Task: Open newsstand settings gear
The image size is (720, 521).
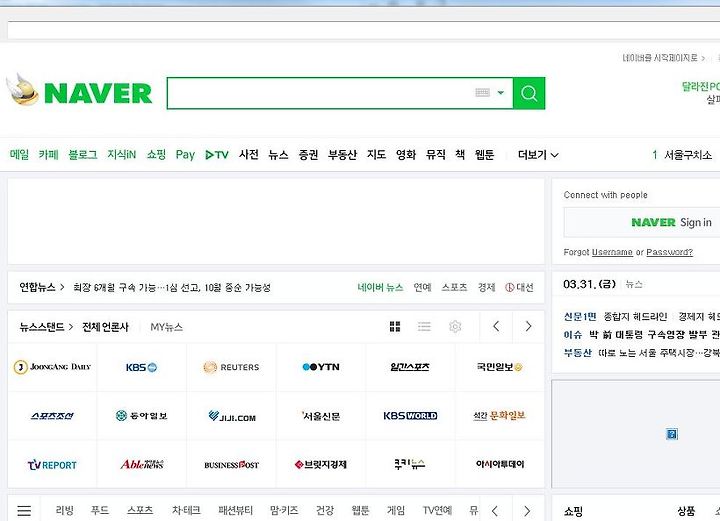Action: click(x=455, y=326)
